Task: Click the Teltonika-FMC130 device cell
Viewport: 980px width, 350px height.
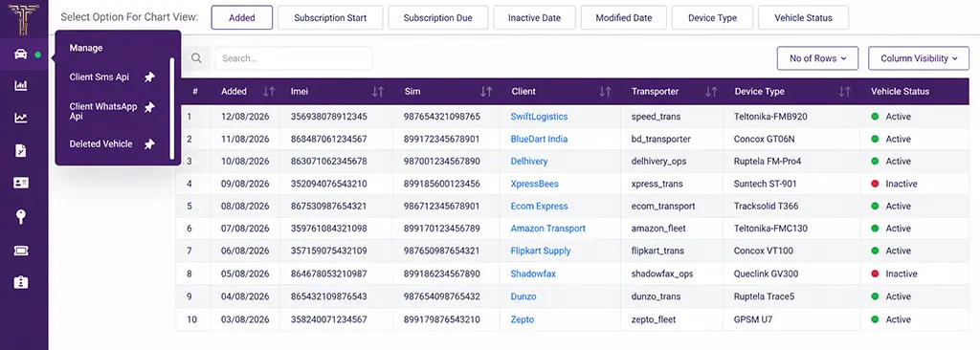Action: pos(770,229)
